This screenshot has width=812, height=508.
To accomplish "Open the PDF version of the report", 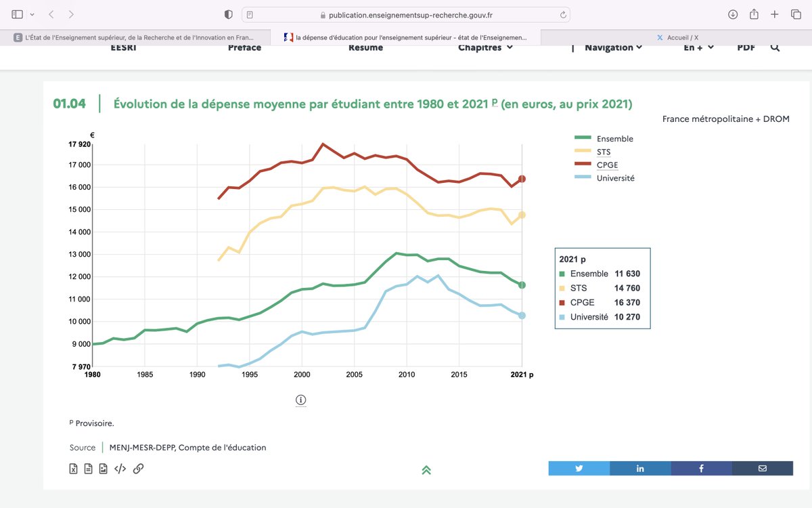I will coord(746,47).
